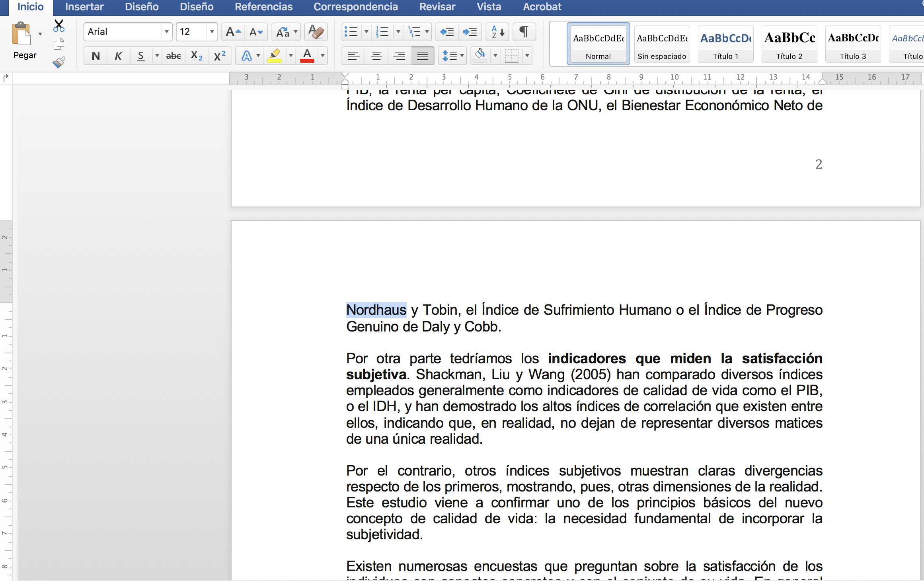Open the font size dropdown arrow
This screenshot has height=581, width=924.
(x=212, y=32)
